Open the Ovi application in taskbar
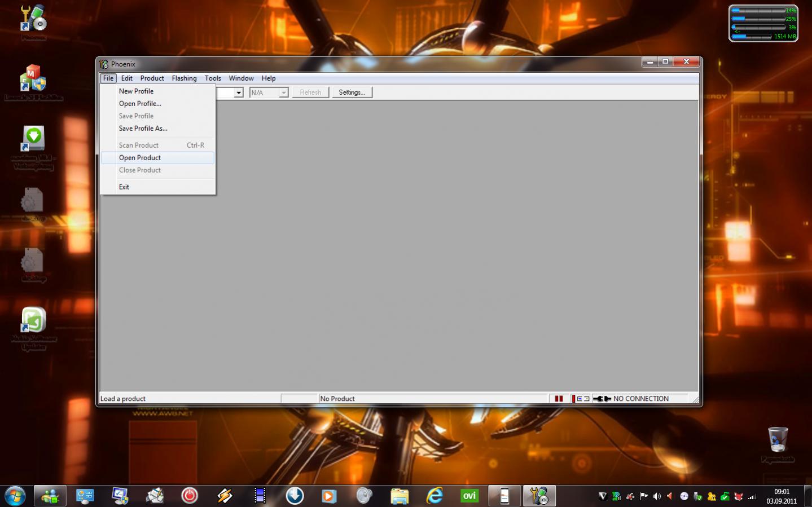 [x=469, y=496]
